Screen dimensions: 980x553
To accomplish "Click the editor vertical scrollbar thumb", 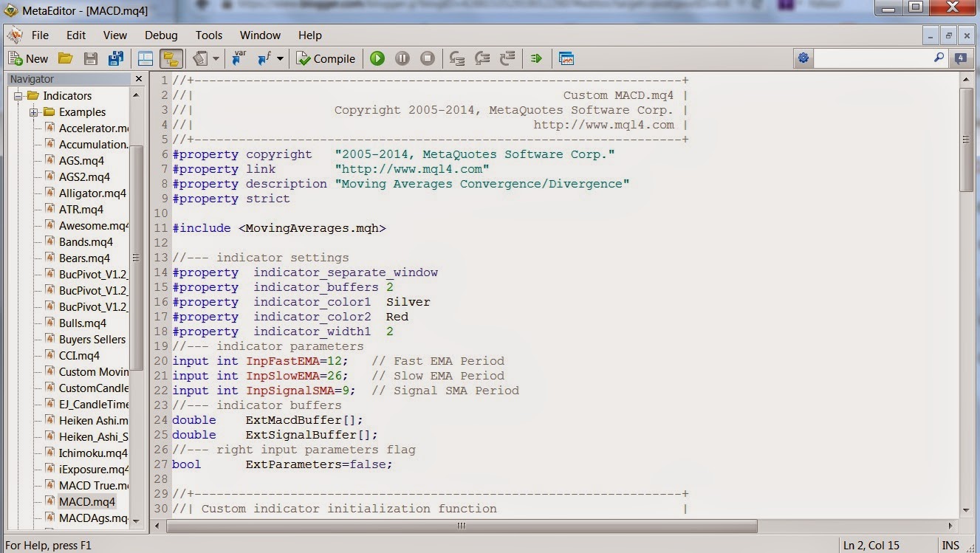I will click(966, 140).
